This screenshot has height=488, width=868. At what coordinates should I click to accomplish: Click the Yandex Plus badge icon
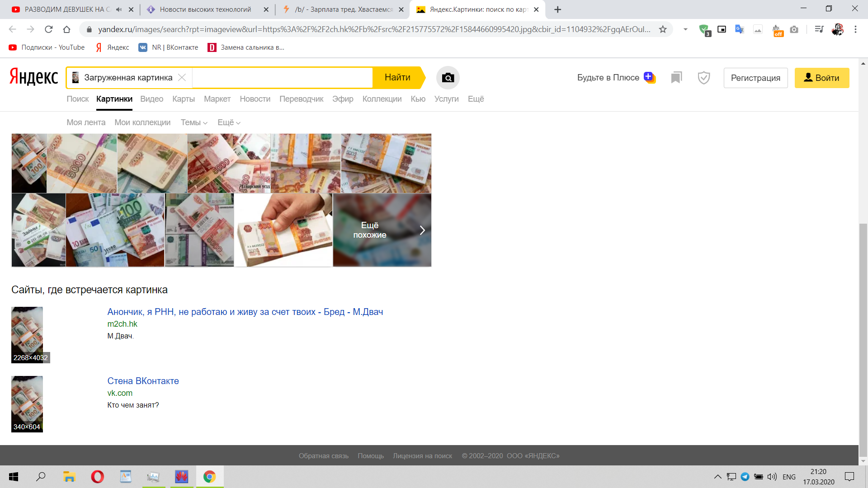[x=650, y=77]
